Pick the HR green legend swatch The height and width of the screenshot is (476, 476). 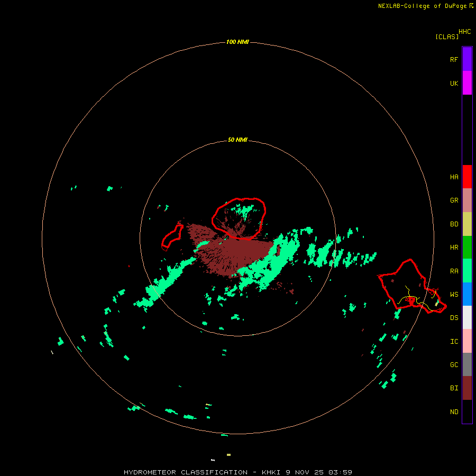click(x=467, y=248)
